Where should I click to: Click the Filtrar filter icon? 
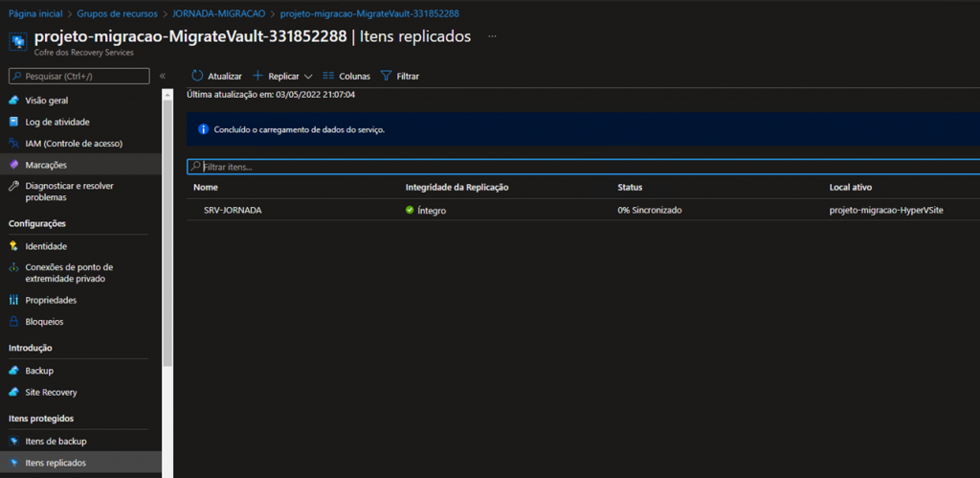click(387, 76)
